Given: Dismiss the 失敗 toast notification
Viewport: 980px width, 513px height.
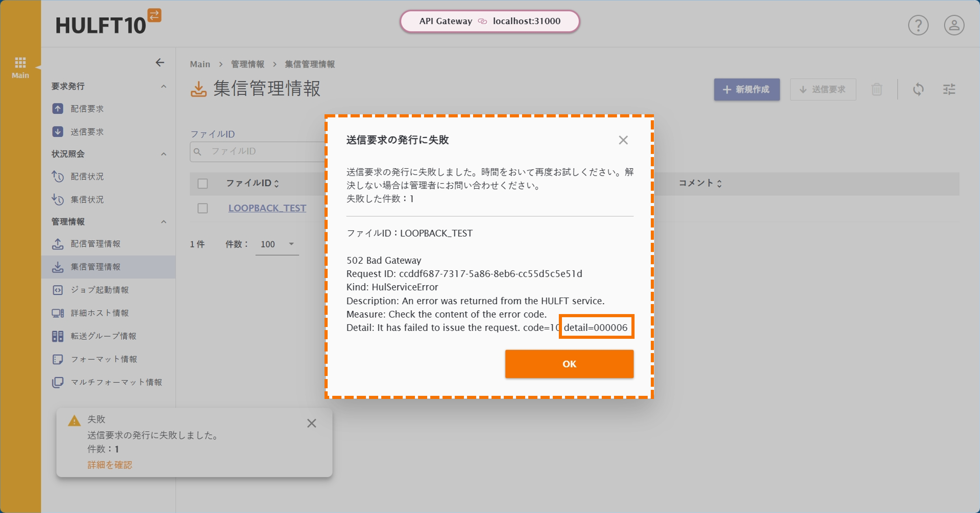Looking at the screenshot, I should (311, 423).
